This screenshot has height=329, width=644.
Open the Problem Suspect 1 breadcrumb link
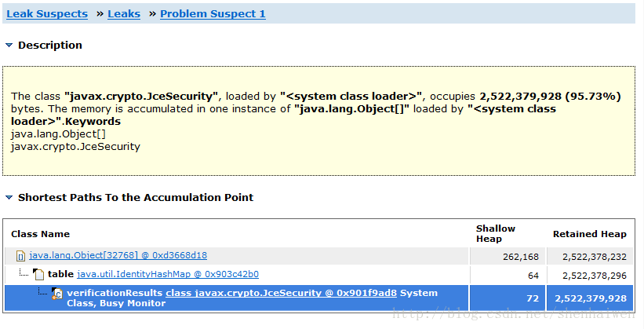point(213,13)
